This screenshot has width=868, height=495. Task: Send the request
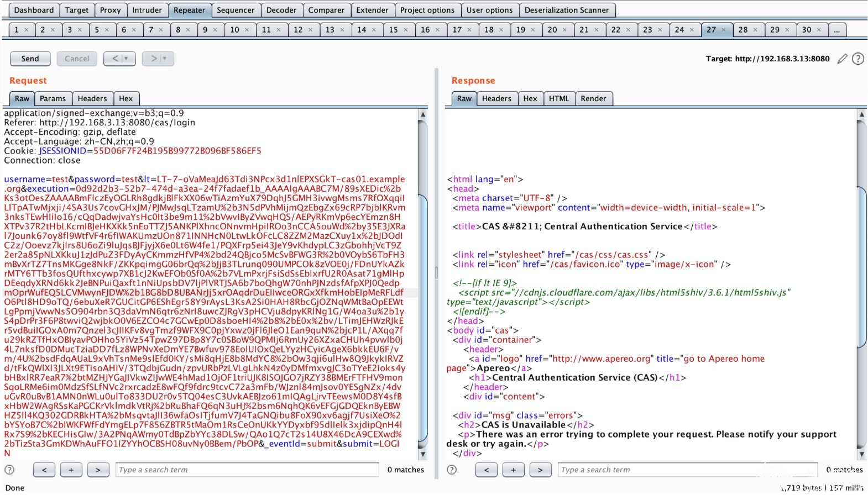[30, 59]
